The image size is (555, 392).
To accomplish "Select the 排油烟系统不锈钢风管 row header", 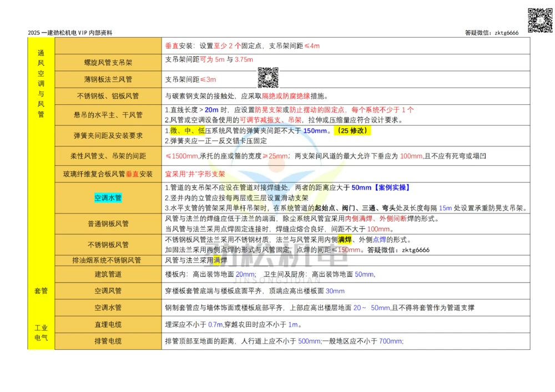I will pyautogui.click(x=109, y=259).
